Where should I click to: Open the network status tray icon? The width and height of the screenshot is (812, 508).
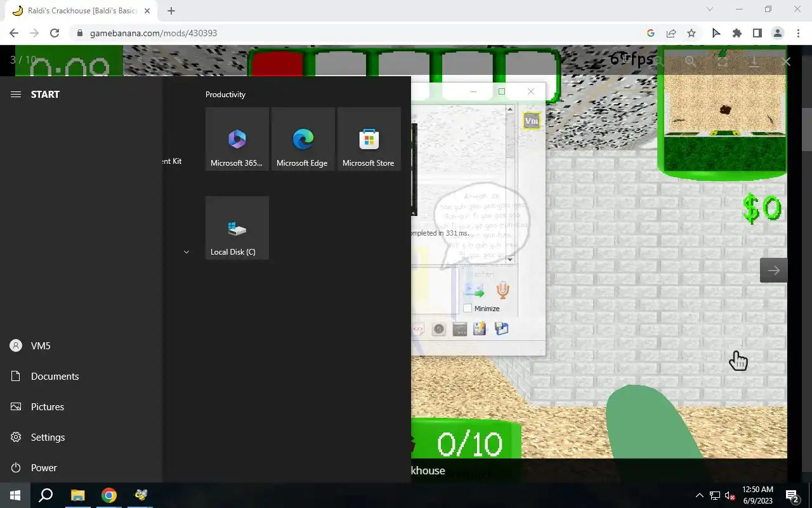(715, 495)
